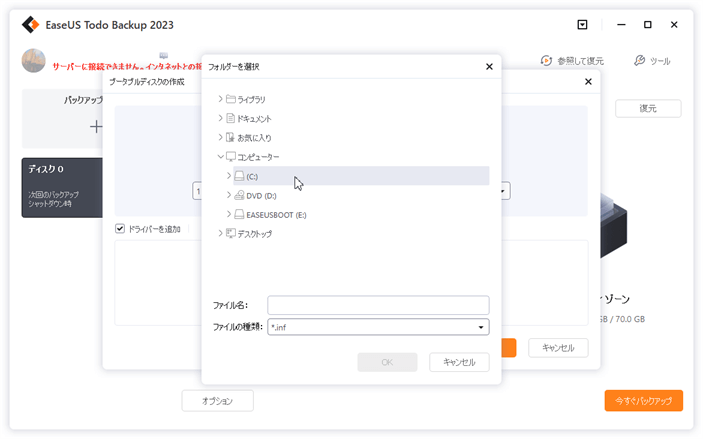Click the DVD (D:) drive icon
This screenshot has height=439, width=703.
239,195
